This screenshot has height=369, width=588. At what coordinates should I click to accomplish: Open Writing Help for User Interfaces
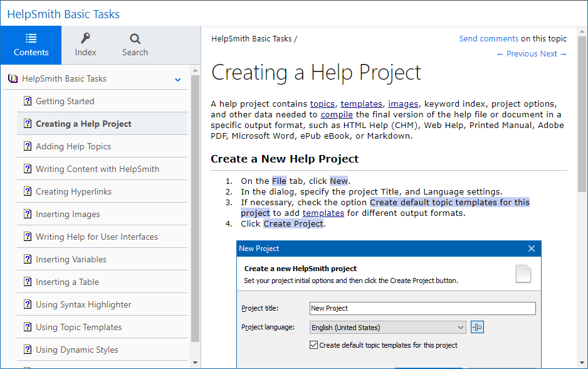(x=102, y=237)
